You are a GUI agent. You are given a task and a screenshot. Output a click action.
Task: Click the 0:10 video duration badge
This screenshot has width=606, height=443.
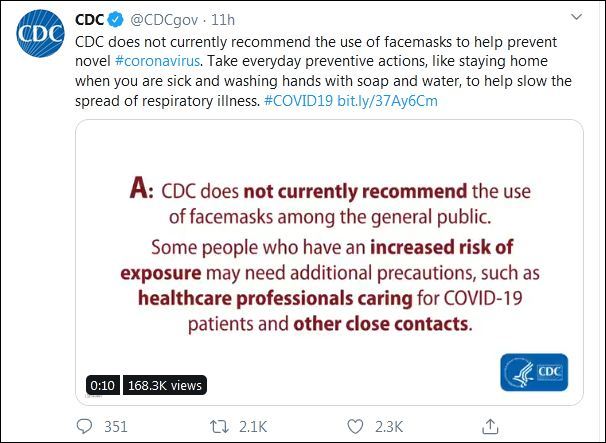(102, 384)
